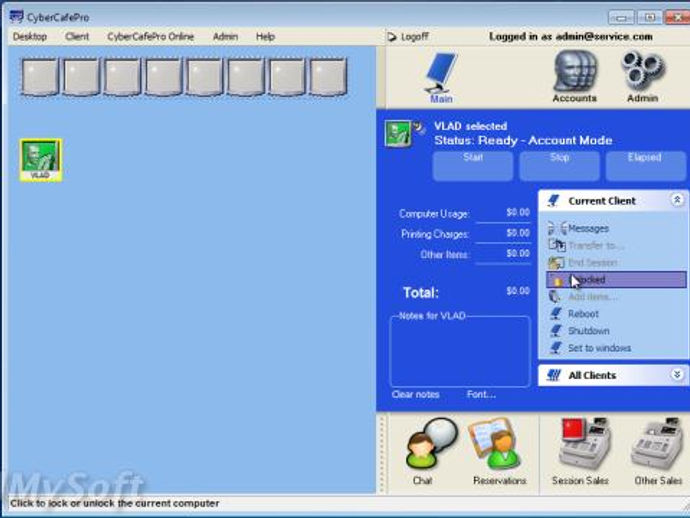Click the Printing Charges $0.00 value
Image resolution: width=690 pixels, height=518 pixels.
(518, 233)
